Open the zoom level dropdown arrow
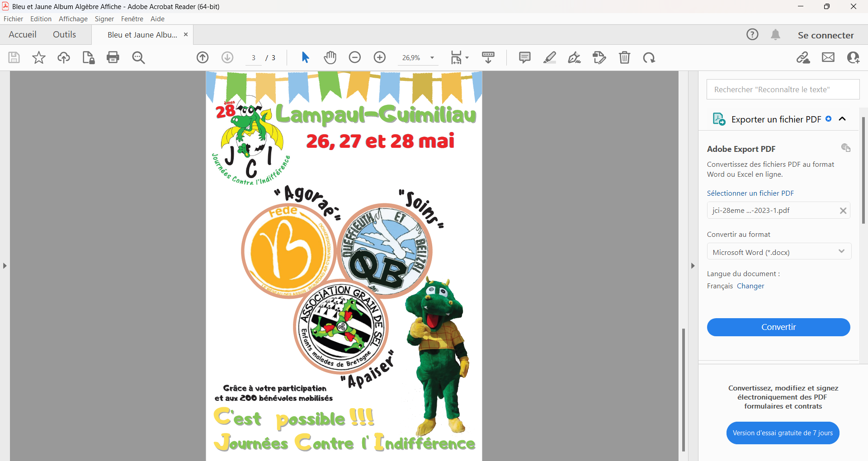Screen dimensions: 868x461 [x=432, y=57]
